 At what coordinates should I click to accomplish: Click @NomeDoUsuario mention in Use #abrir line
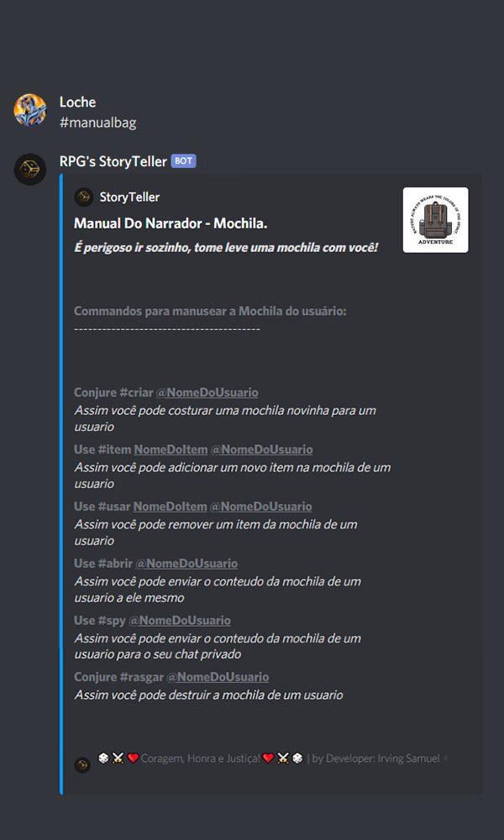tap(186, 564)
